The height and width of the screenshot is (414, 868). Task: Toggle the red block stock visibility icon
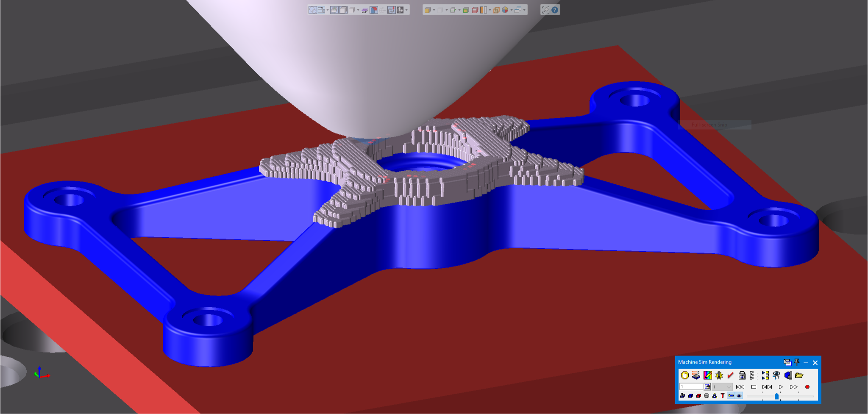698,396
